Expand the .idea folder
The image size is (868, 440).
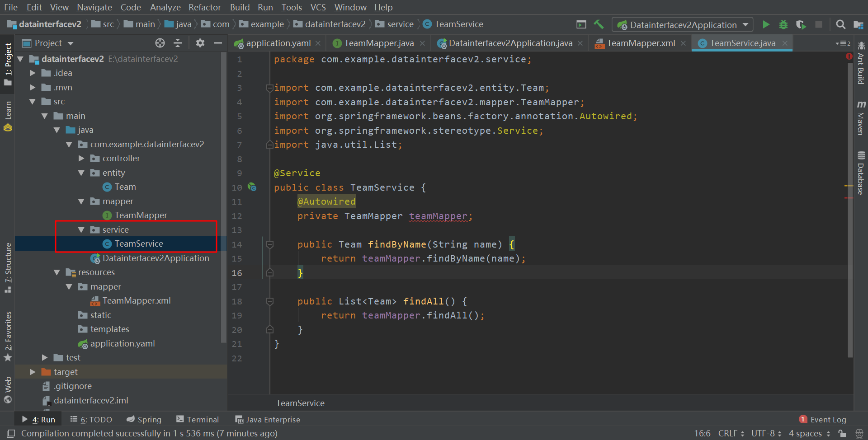[x=33, y=73]
